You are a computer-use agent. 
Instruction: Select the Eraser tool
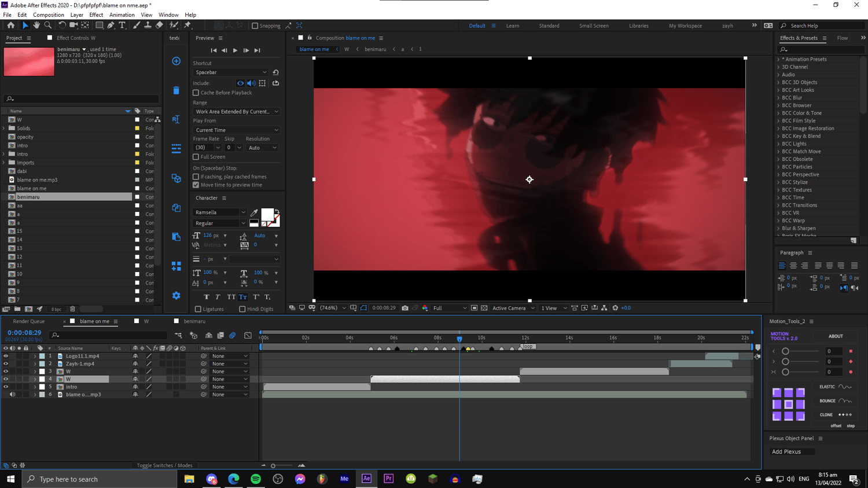[x=159, y=25]
